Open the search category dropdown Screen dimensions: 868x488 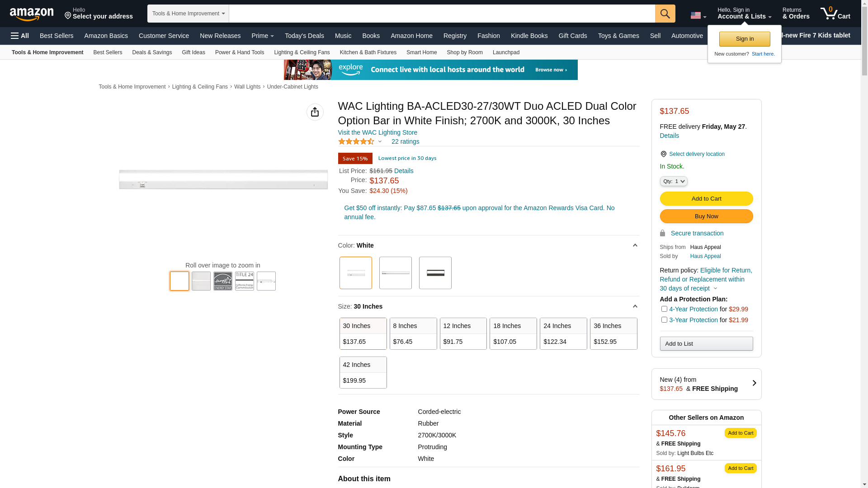click(x=188, y=14)
